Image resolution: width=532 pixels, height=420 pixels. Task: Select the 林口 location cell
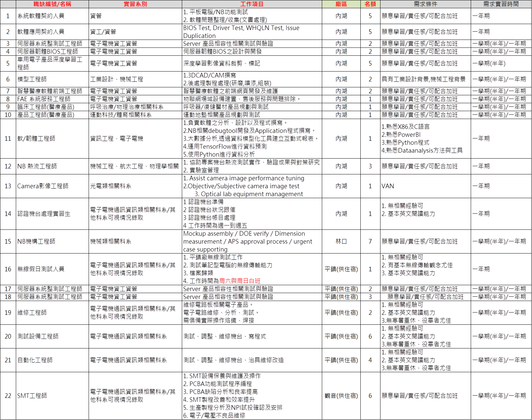click(341, 241)
